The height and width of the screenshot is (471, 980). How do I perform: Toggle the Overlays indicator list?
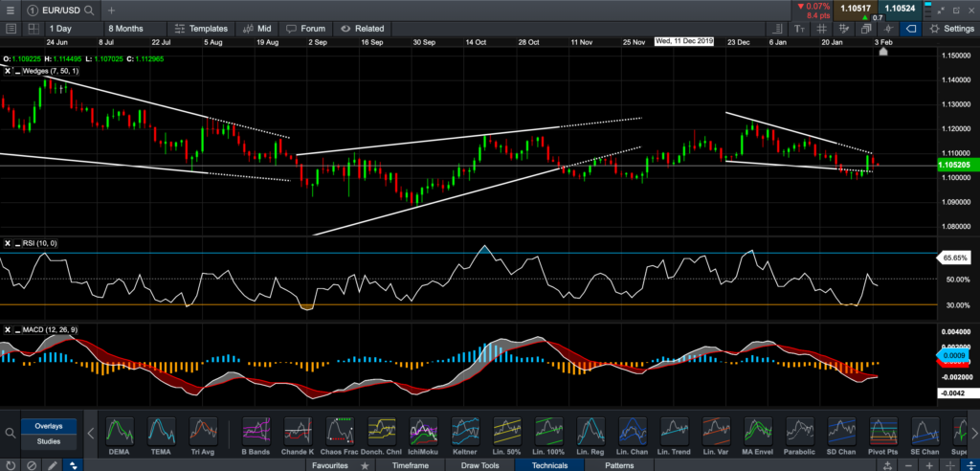tap(49, 426)
